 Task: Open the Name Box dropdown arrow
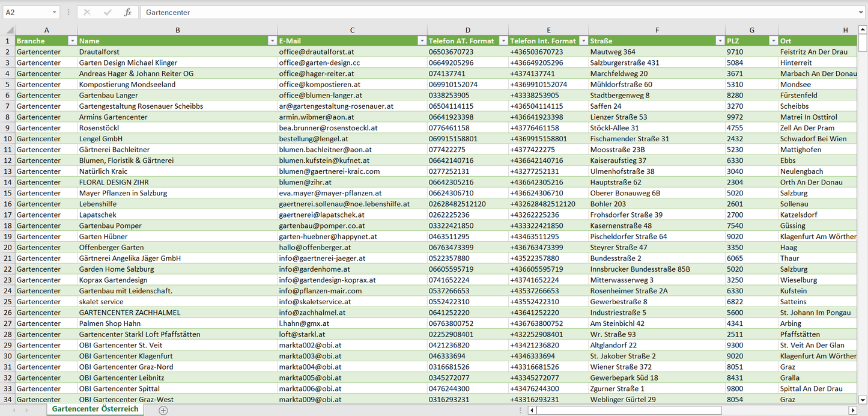(x=54, y=12)
